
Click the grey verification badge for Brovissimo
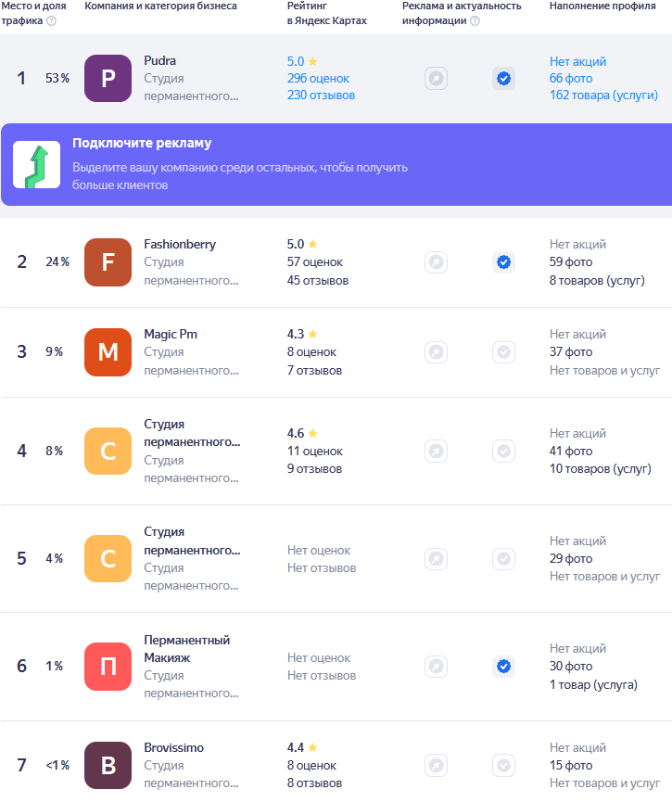tap(503, 765)
